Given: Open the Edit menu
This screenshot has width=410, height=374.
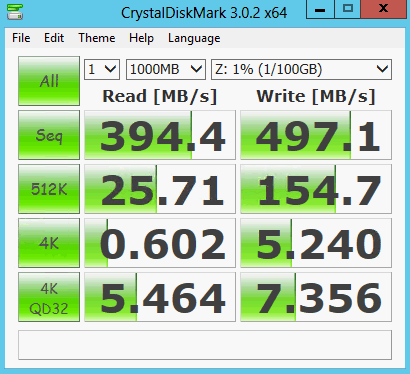Looking at the screenshot, I should pyautogui.click(x=54, y=38).
